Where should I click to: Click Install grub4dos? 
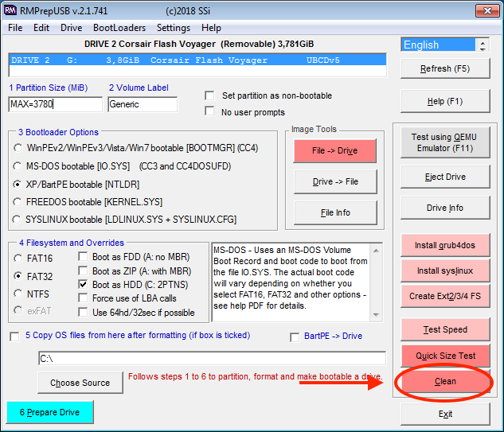coord(445,245)
